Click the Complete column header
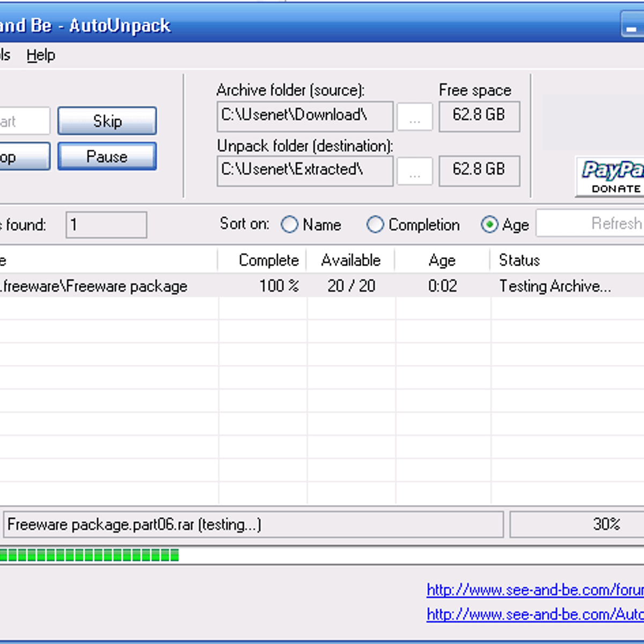The width and height of the screenshot is (644, 644). point(268,260)
